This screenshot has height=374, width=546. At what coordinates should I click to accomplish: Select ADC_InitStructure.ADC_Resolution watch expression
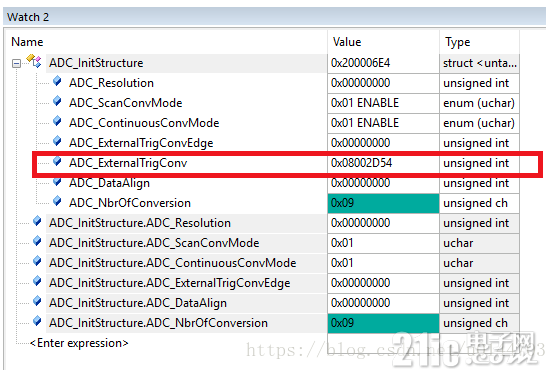pyautogui.click(x=140, y=223)
